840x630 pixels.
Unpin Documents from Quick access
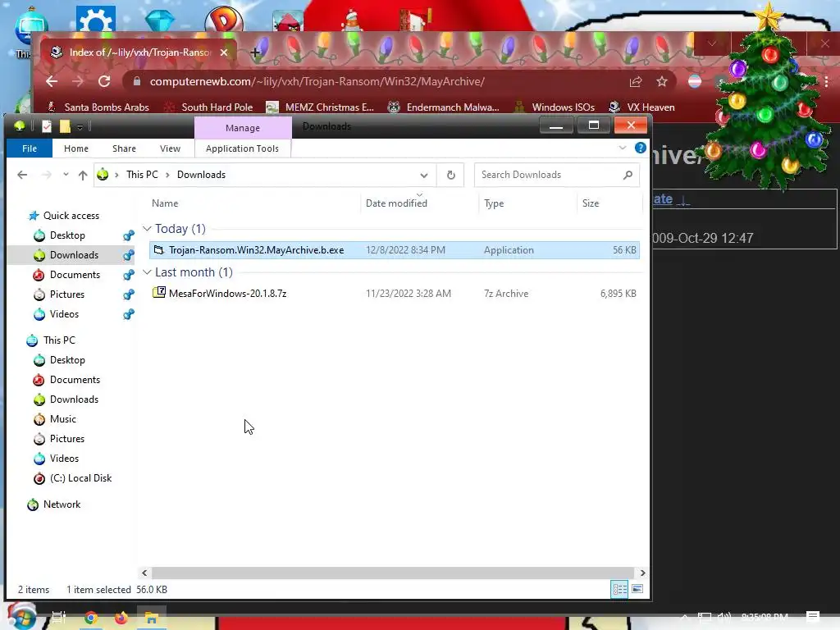[129, 275]
